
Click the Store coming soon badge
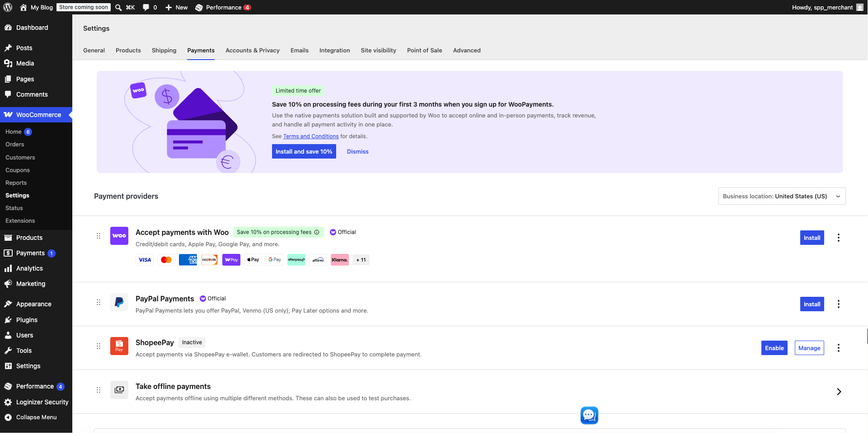84,7
